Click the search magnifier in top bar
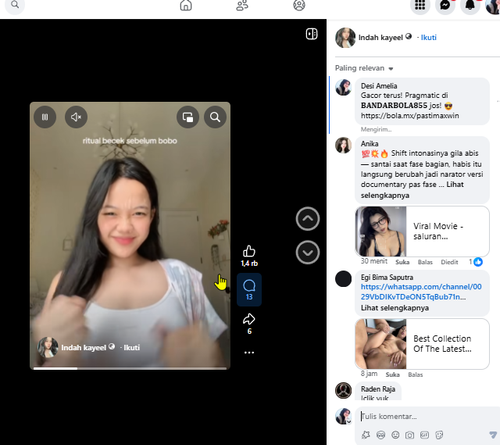This screenshot has width=500, height=445. point(15,5)
